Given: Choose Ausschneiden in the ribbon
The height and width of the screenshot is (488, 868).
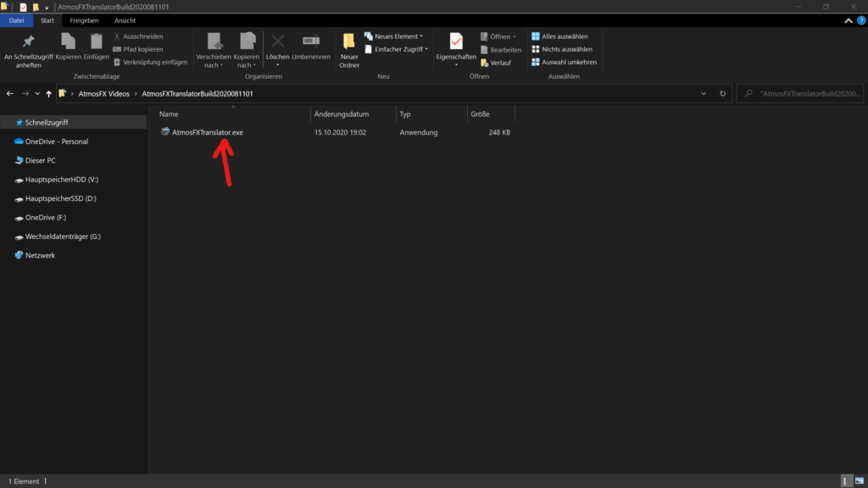Looking at the screenshot, I should 138,36.
